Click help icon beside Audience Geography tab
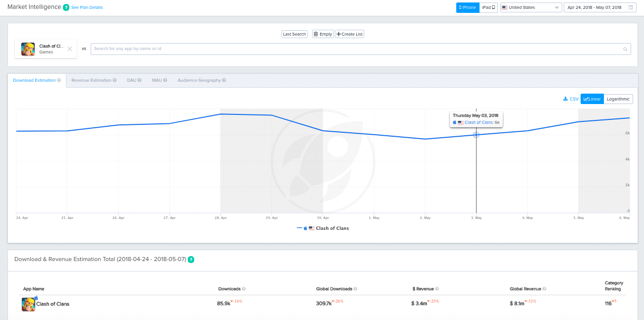Screen dimensions: 644x320 224,80
